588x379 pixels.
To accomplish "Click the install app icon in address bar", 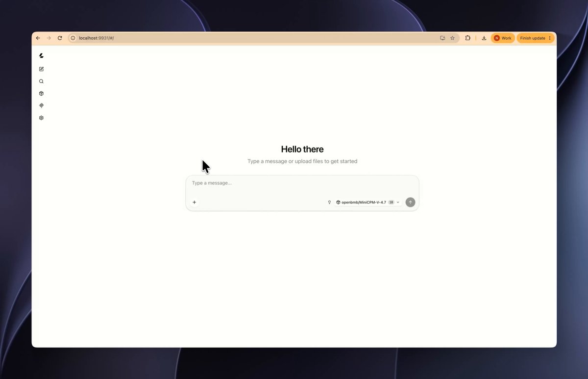I will (x=442, y=38).
